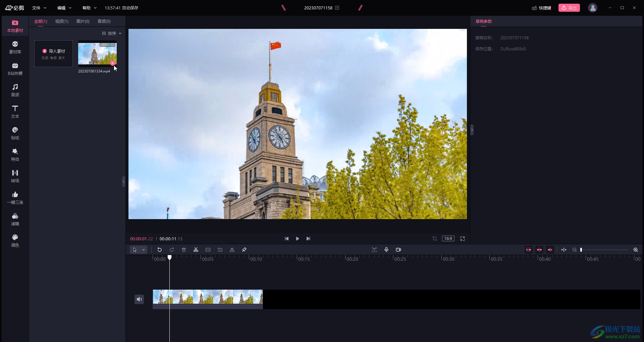Select the 草稿参数 draft parameters tab
This screenshot has width=644, height=342.
pyautogui.click(x=484, y=21)
